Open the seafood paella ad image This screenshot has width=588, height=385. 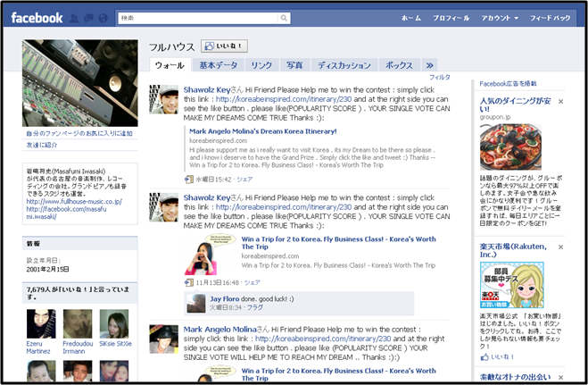pos(510,146)
